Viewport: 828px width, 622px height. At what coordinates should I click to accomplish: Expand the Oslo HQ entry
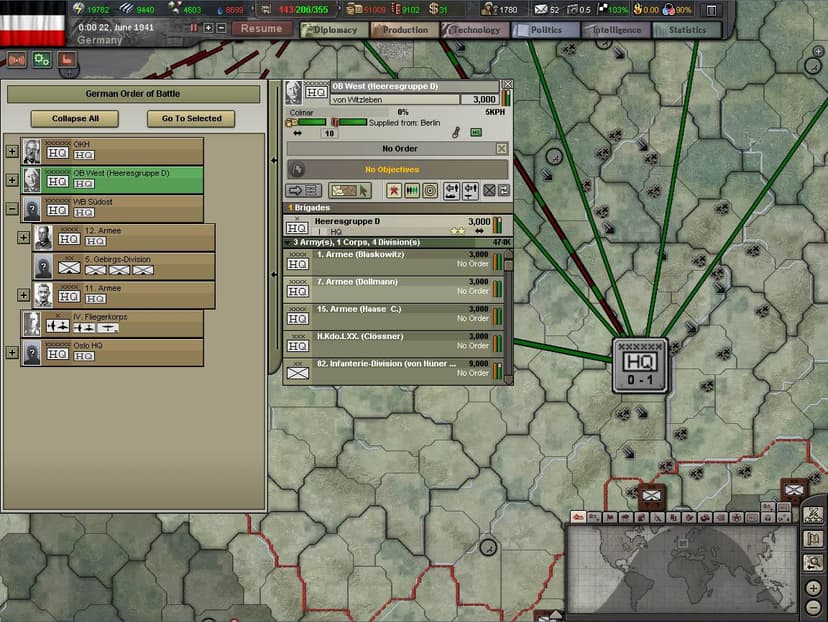coord(12,353)
